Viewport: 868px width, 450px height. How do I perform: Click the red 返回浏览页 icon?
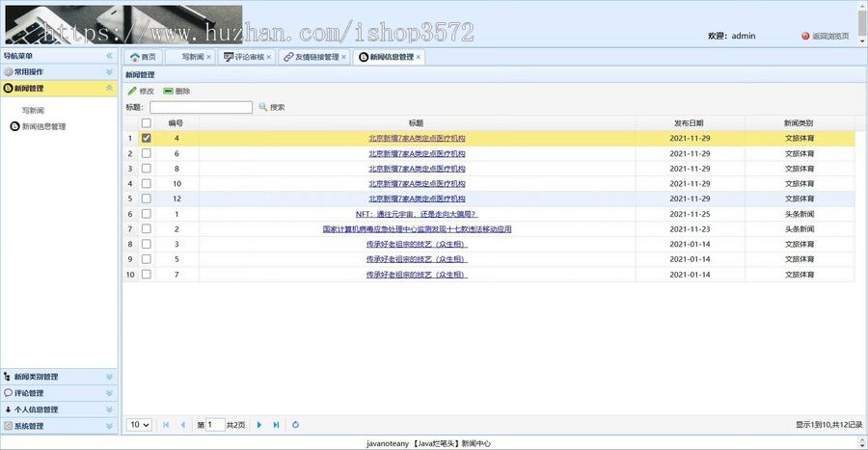point(805,36)
